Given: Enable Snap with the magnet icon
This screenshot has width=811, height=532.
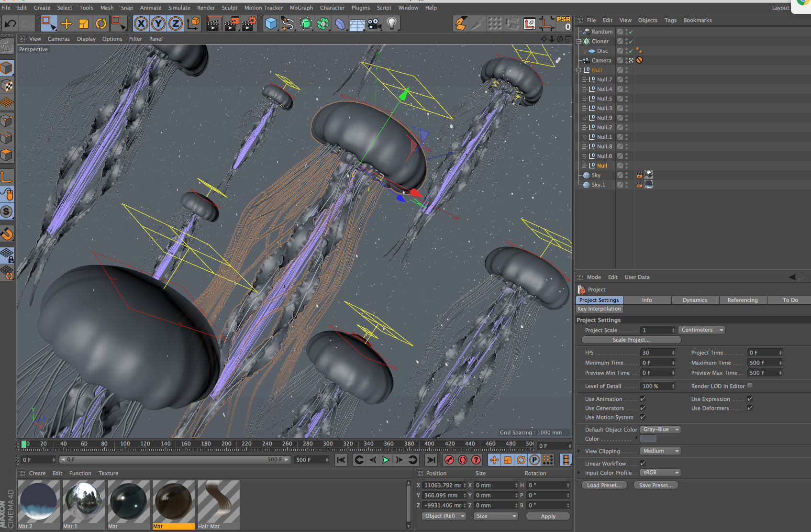Looking at the screenshot, I should [x=7, y=234].
